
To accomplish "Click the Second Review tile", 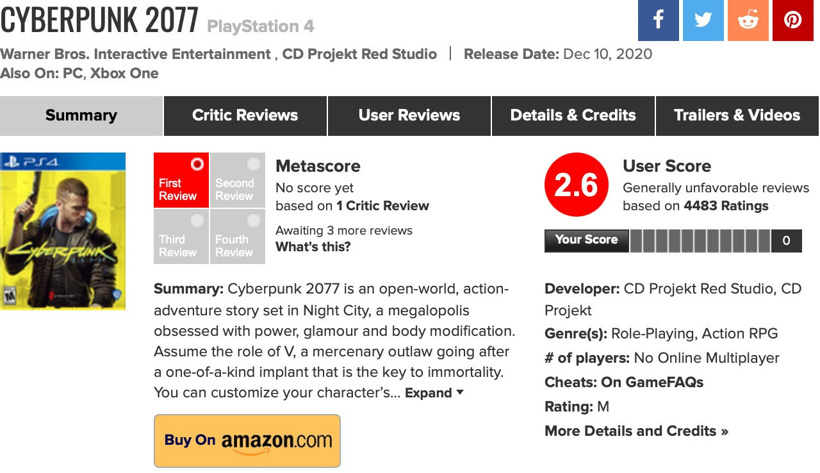I will click(x=237, y=180).
